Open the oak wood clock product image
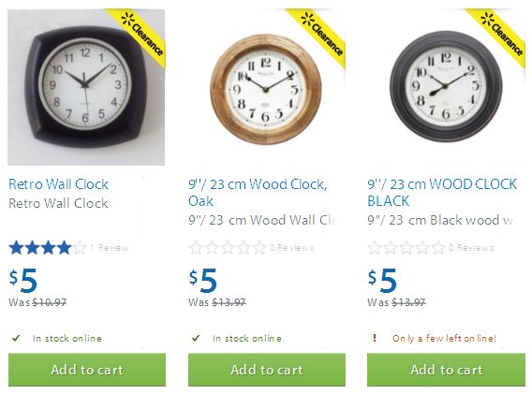This screenshot has height=394, width=532. [266, 87]
